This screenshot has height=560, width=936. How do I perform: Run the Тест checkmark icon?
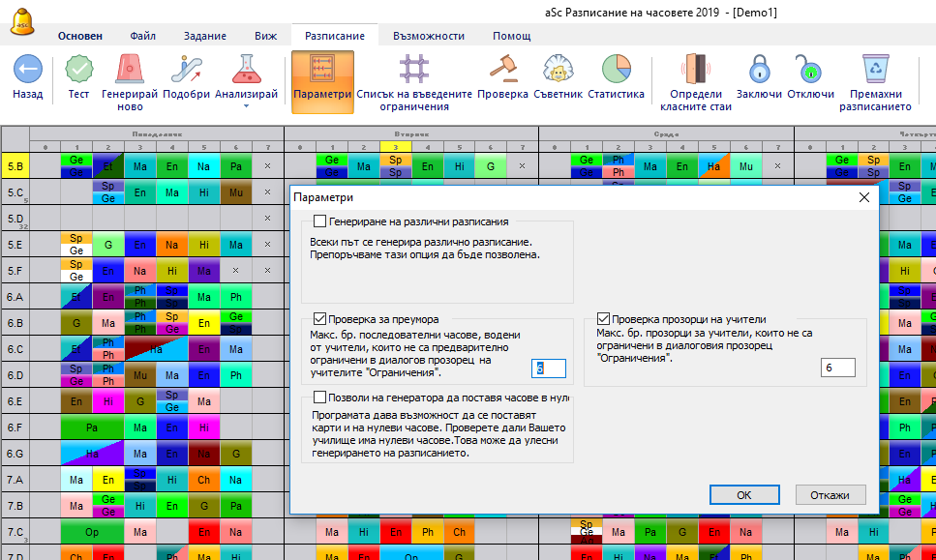tap(78, 71)
